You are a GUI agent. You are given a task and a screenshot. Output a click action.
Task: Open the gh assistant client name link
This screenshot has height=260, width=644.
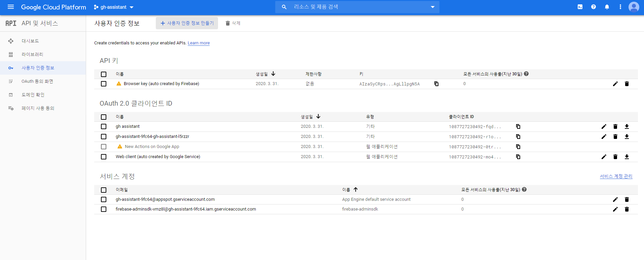tap(128, 126)
